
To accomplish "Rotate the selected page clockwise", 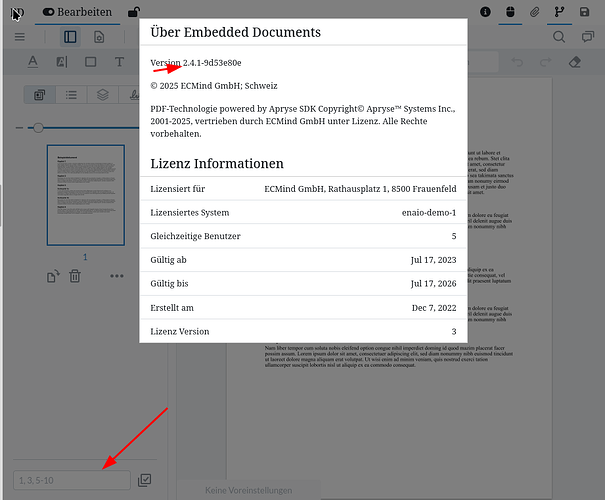I will [x=53, y=276].
